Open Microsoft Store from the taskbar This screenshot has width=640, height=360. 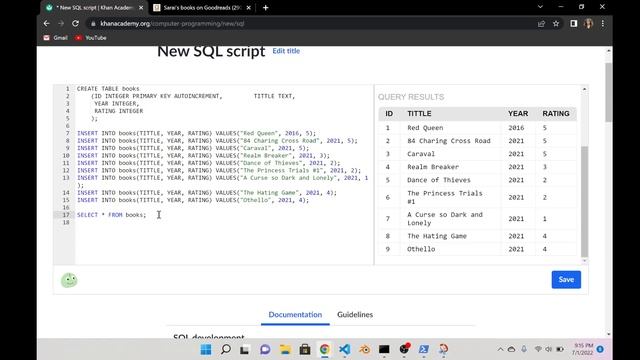click(305, 349)
